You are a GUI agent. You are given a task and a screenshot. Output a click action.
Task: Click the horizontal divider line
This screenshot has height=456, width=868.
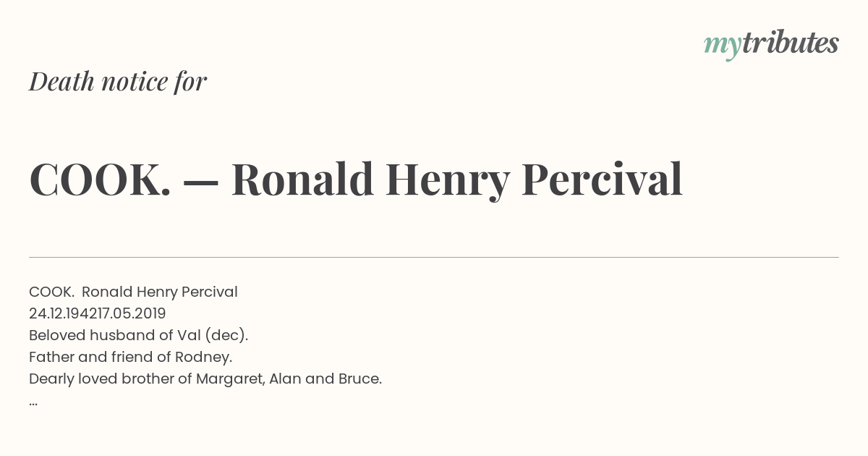(434, 257)
